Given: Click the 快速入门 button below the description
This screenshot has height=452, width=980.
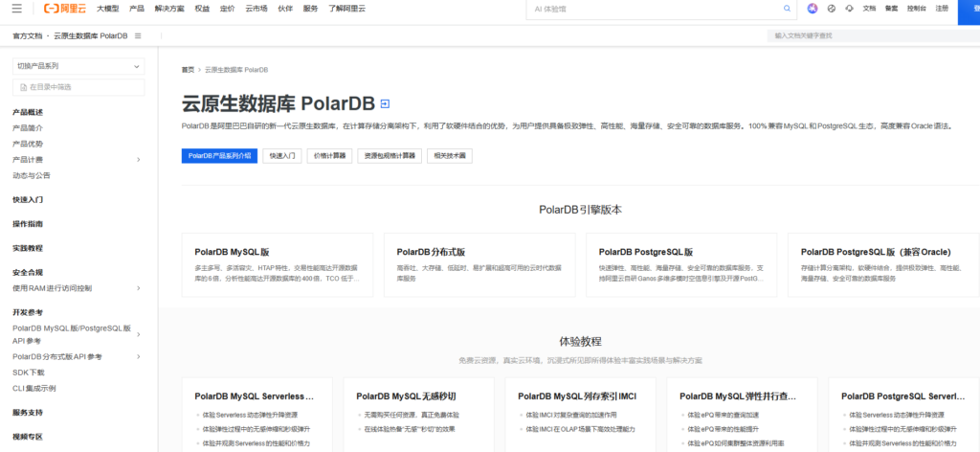Looking at the screenshot, I should tap(282, 156).
